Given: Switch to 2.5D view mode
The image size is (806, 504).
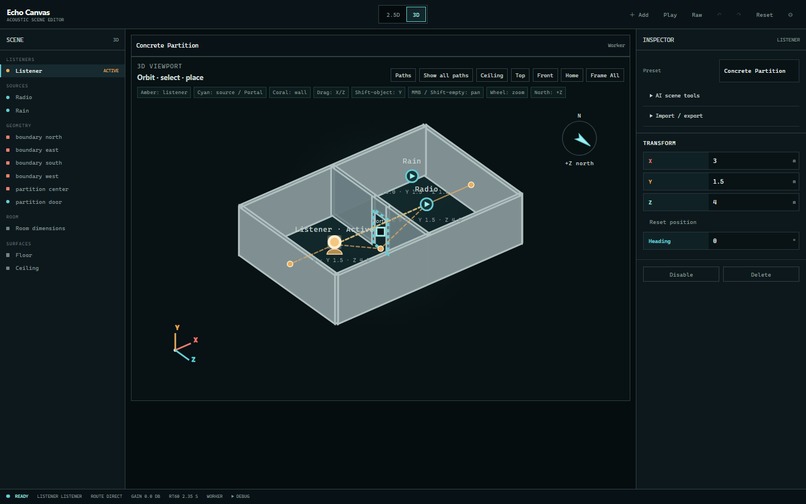Looking at the screenshot, I should tap(393, 15).
